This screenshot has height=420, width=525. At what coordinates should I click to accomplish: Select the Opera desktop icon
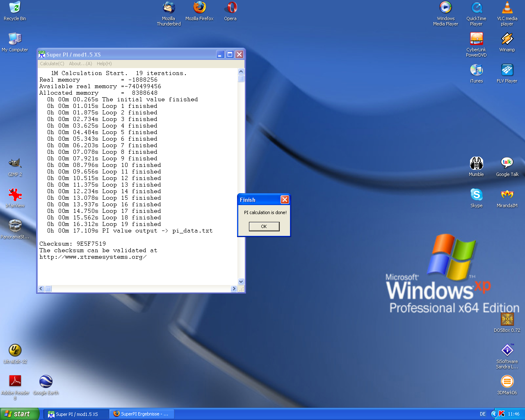pyautogui.click(x=230, y=8)
